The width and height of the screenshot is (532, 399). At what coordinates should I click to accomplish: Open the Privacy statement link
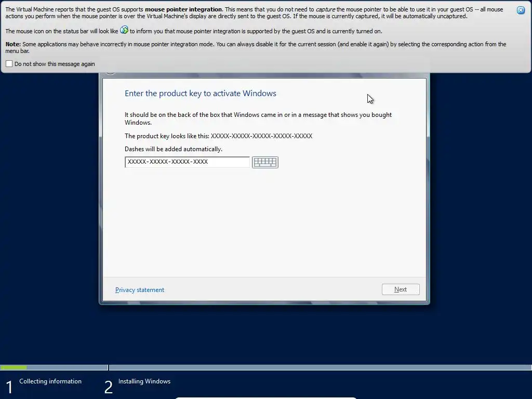[x=139, y=290]
